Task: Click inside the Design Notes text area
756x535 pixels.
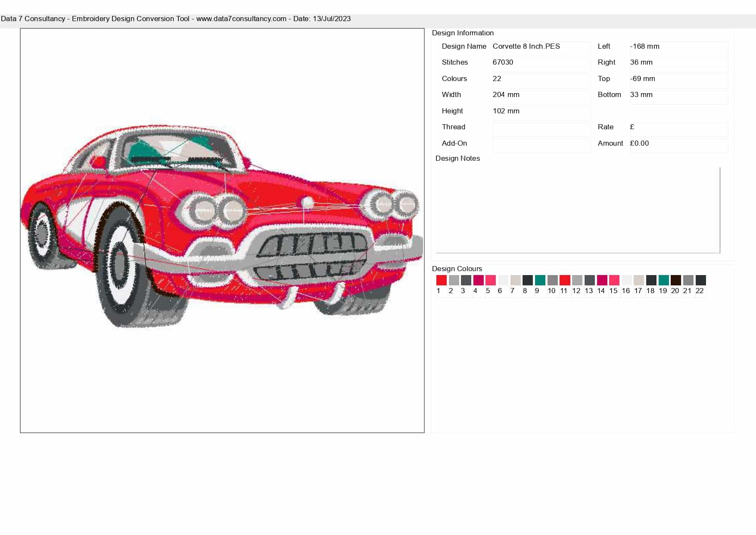Action: click(x=578, y=210)
